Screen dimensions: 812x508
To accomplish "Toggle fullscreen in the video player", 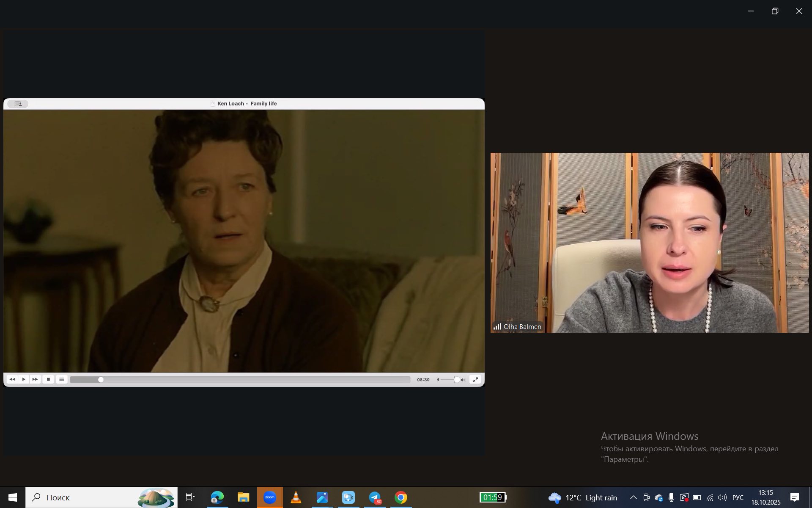I will (475, 380).
